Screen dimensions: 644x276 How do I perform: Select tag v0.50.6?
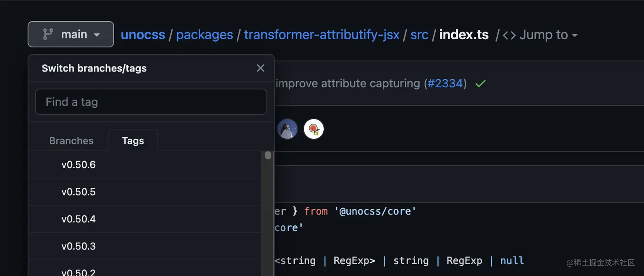pyautogui.click(x=78, y=165)
